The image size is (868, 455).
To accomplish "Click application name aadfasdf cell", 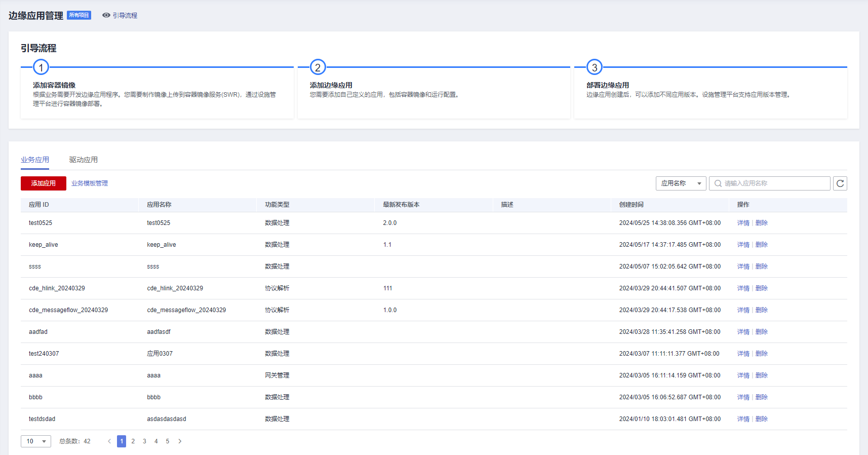I will [x=159, y=332].
